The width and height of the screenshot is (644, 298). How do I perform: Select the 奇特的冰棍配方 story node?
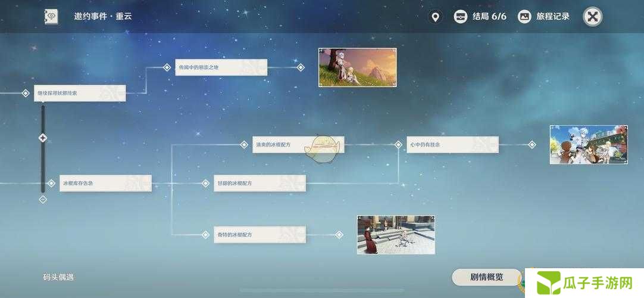[x=260, y=235]
